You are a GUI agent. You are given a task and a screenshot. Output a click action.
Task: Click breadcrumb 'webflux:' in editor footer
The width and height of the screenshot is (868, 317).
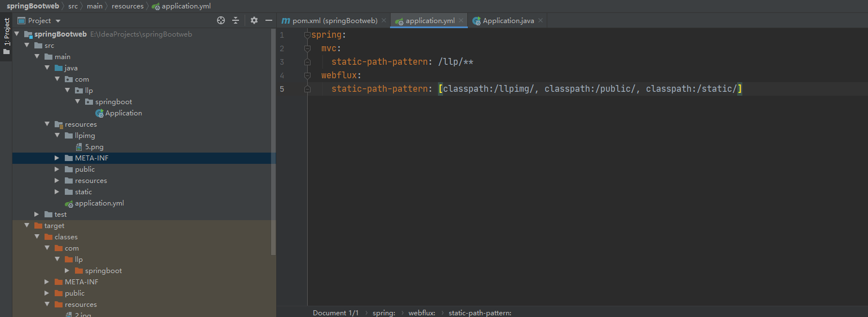coord(422,312)
